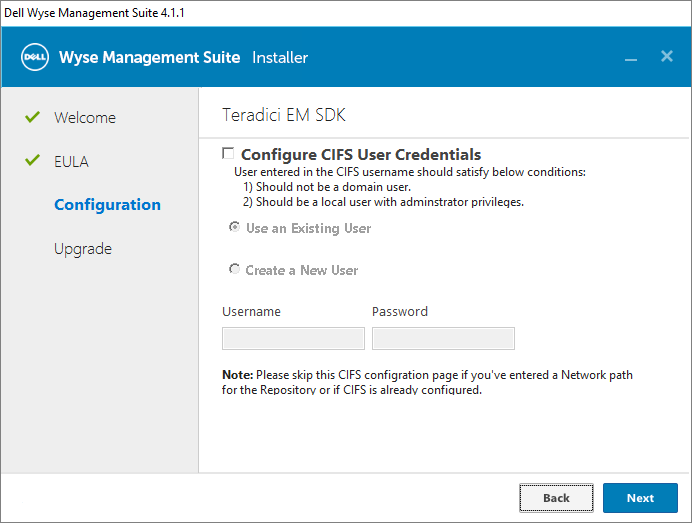Image resolution: width=692 pixels, height=523 pixels.
Task: Click into the Password input field
Action: pos(443,339)
